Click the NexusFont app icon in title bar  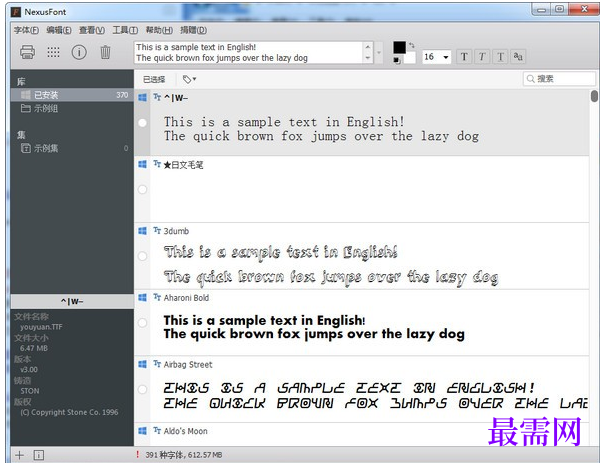(x=16, y=12)
